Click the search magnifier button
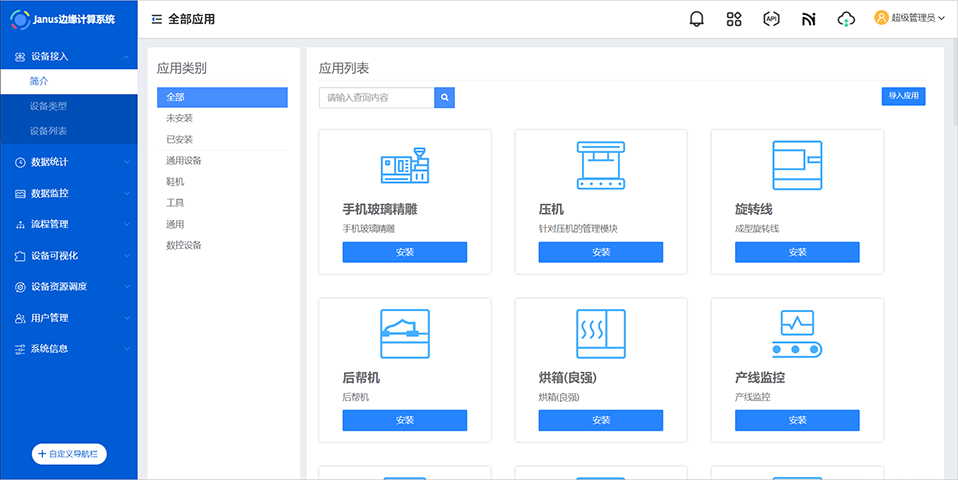 tap(445, 97)
